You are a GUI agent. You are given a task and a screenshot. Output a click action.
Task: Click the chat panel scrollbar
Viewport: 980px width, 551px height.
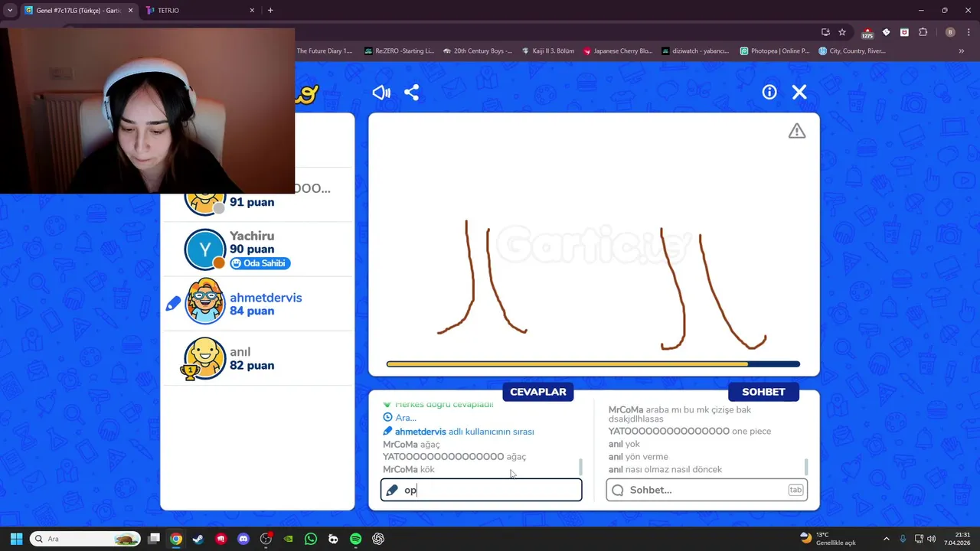click(x=805, y=466)
